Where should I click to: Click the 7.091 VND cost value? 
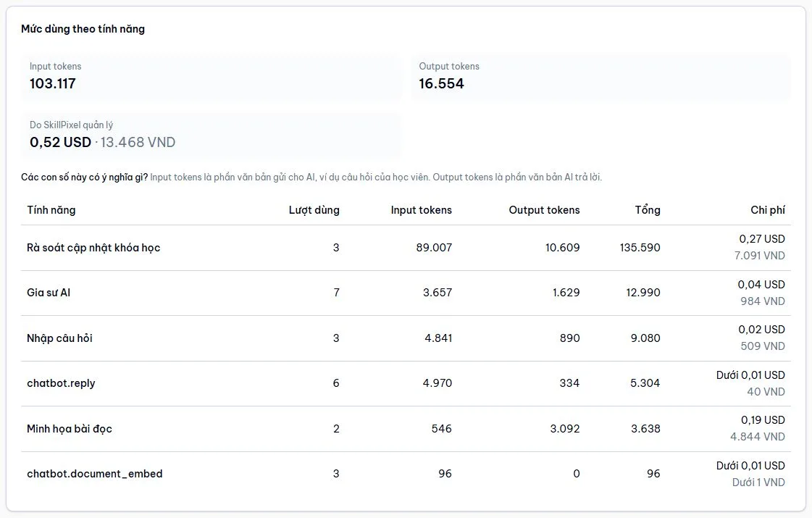pos(760,255)
